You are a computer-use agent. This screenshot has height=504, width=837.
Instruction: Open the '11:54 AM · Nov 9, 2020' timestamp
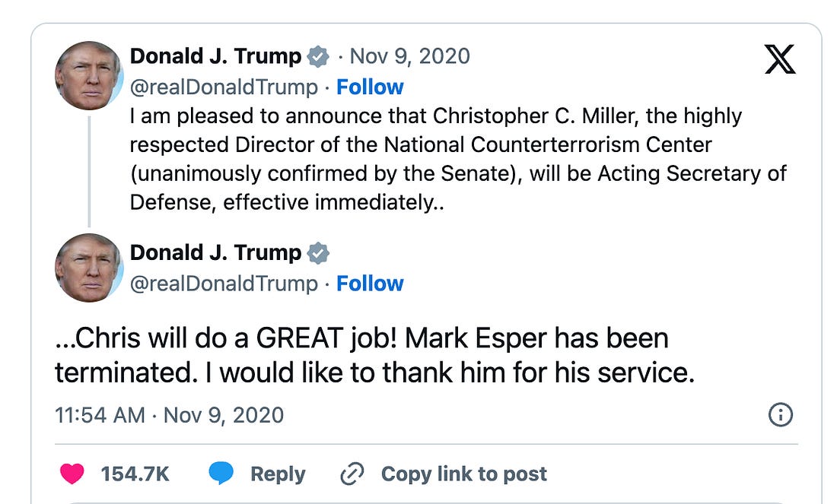point(169,415)
